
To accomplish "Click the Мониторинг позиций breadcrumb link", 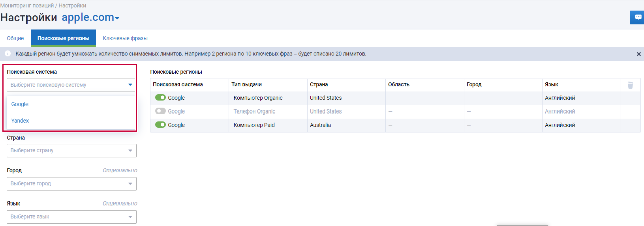I will [27, 6].
